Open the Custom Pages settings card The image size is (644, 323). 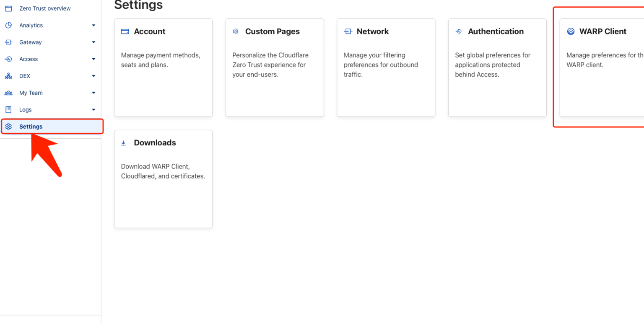275,67
